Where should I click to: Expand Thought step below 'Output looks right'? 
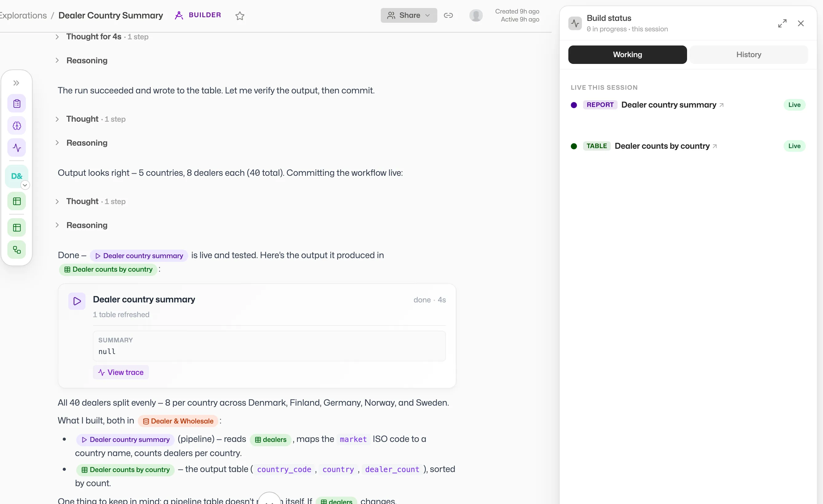pos(90,201)
